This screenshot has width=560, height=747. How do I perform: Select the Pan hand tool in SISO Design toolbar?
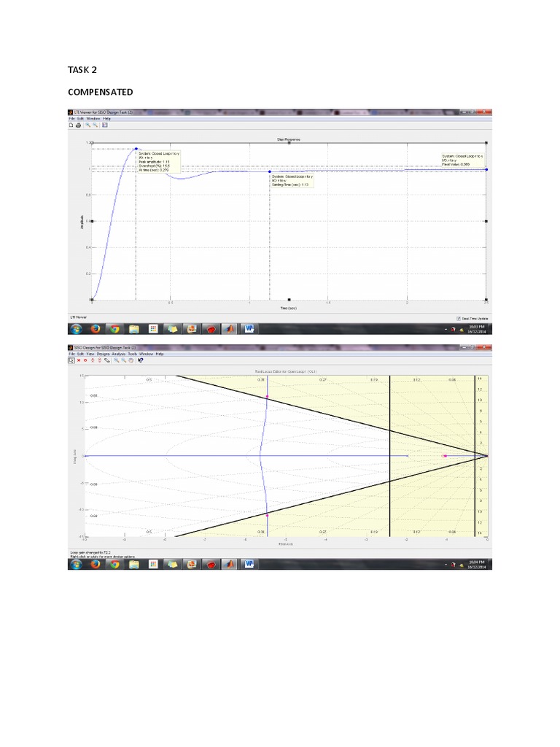tap(131, 360)
